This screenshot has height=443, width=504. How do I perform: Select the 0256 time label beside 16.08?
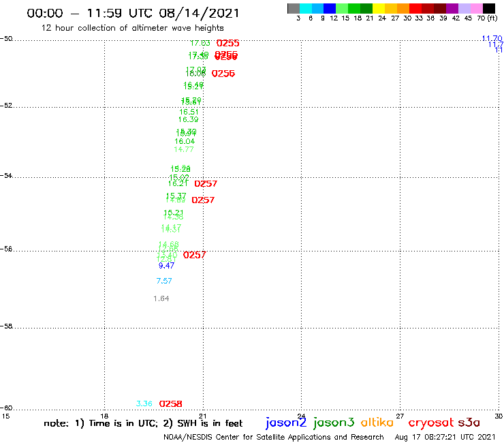click(x=223, y=74)
